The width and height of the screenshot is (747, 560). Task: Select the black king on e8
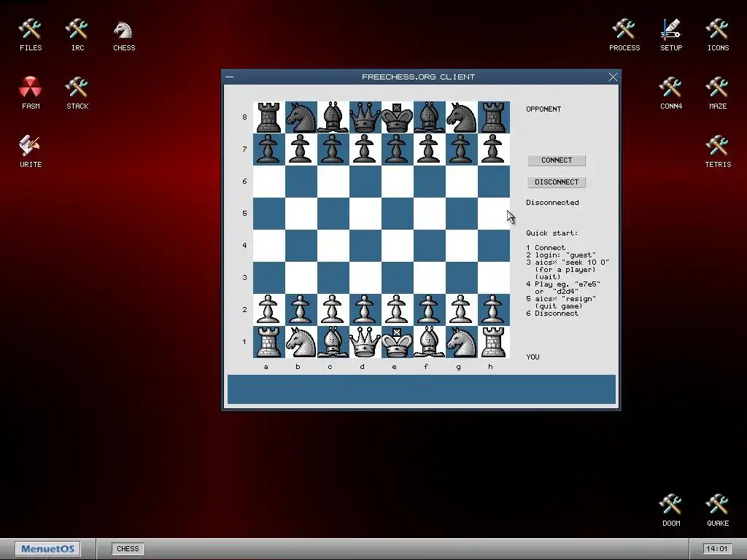(397, 117)
